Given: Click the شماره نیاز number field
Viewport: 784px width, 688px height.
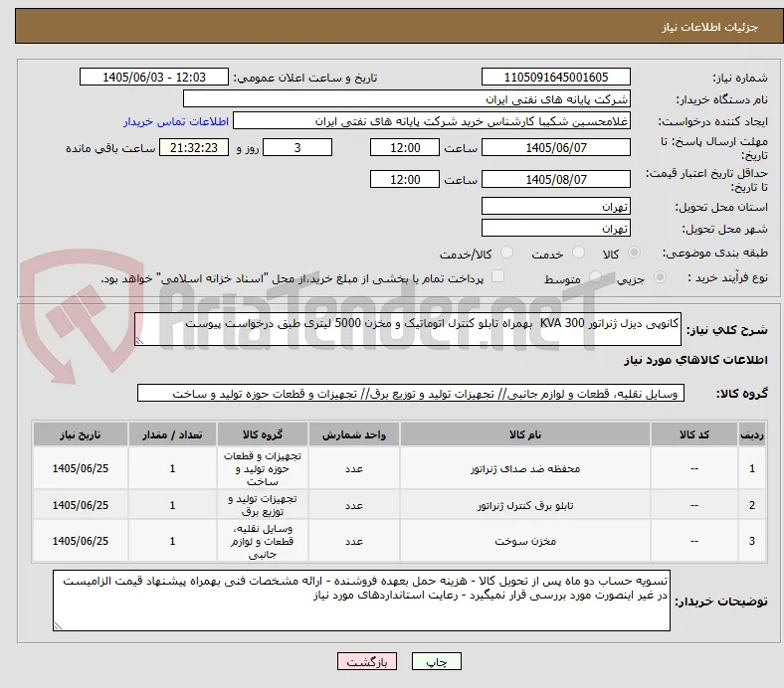Looking at the screenshot, I should (x=556, y=77).
